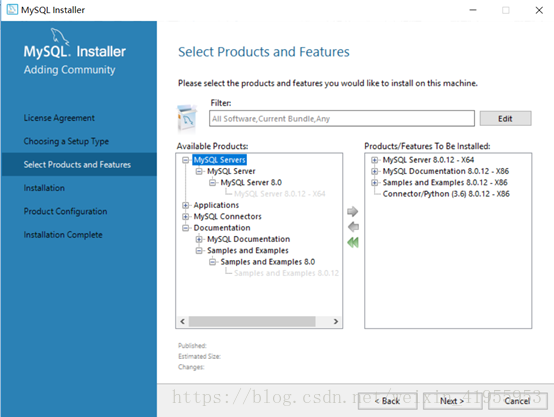
Task: Open the License Agreement step
Action: pyautogui.click(x=59, y=118)
